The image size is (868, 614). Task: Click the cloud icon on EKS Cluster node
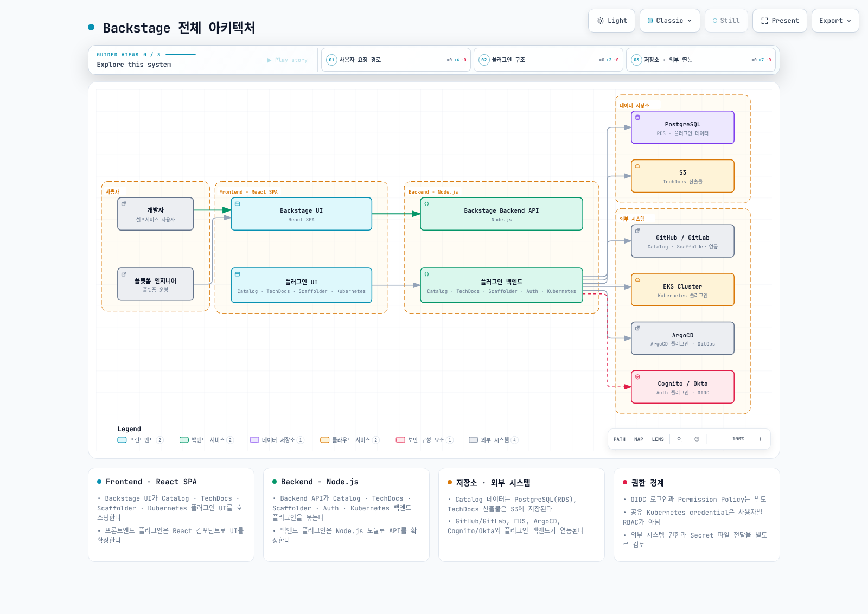[x=638, y=280]
